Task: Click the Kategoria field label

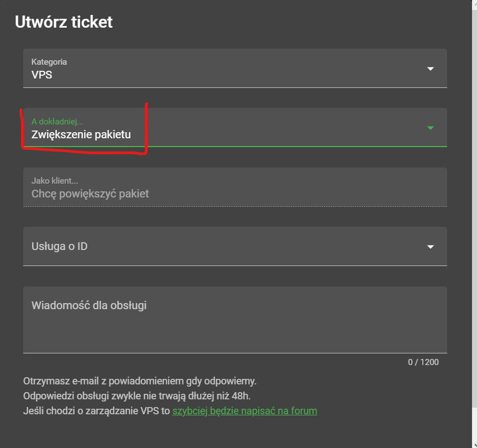Action: pos(49,62)
